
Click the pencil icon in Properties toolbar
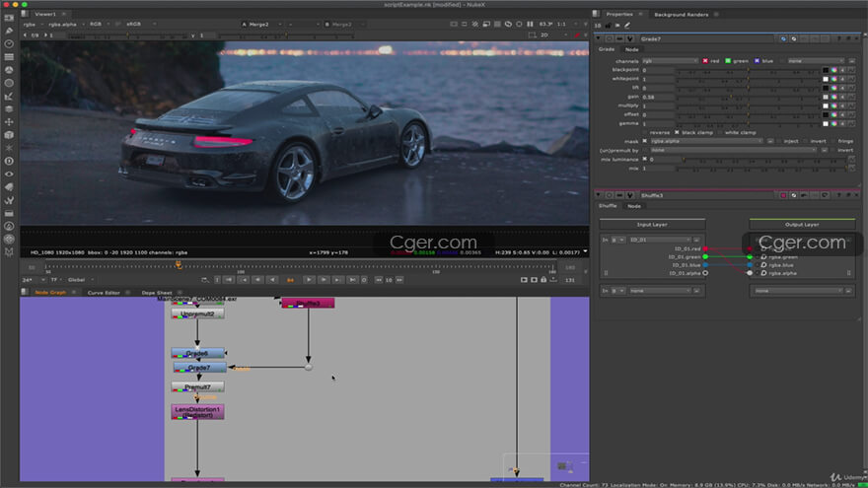pos(627,26)
